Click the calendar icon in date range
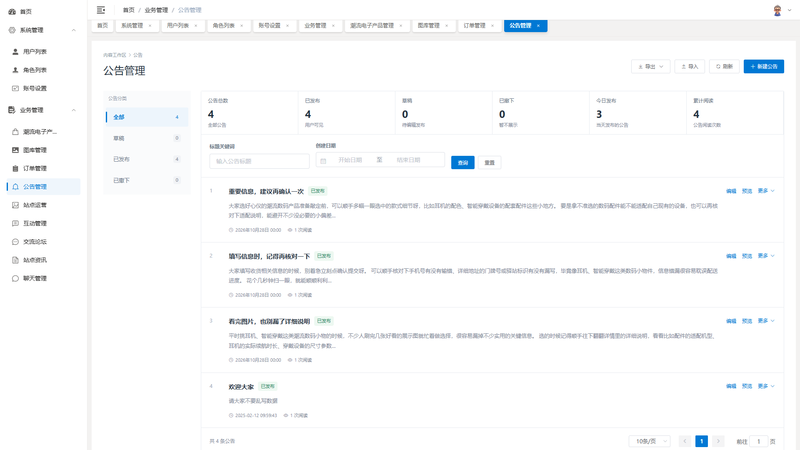The width and height of the screenshot is (800, 450). coord(323,161)
